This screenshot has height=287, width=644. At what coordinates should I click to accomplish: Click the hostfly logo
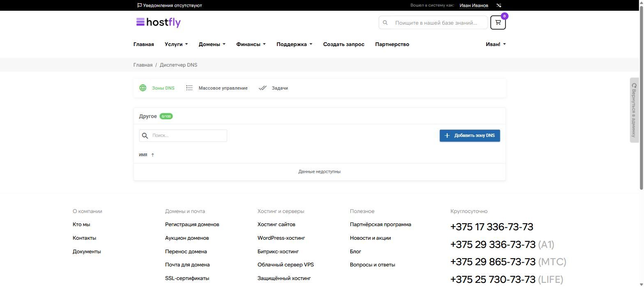tap(159, 22)
